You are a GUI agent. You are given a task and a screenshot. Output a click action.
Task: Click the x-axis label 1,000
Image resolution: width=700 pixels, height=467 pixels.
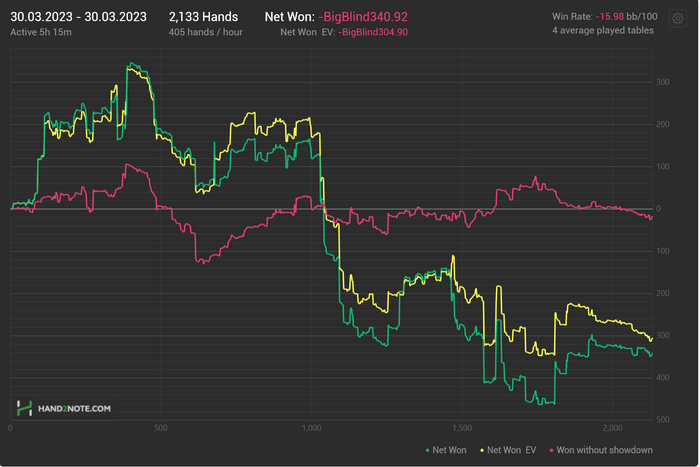pyautogui.click(x=312, y=428)
